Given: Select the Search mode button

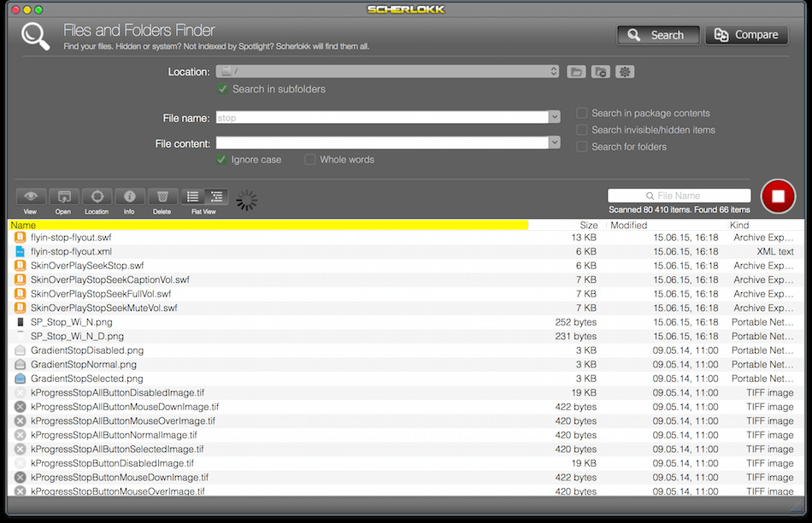Looking at the screenshot, I should click(x=658, y=35).
